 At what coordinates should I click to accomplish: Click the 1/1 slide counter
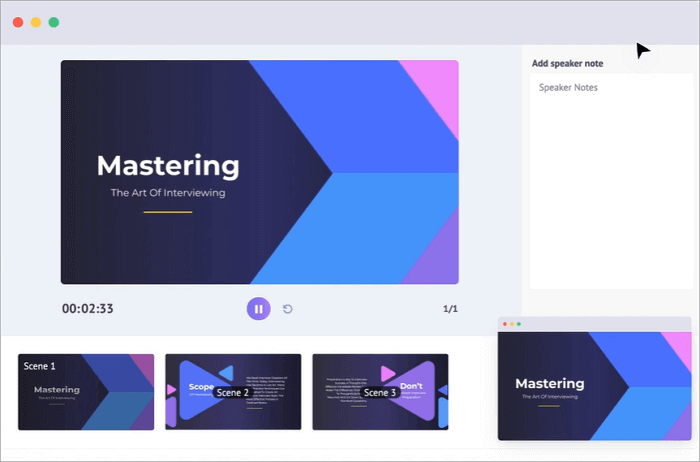tap(450, 309)
